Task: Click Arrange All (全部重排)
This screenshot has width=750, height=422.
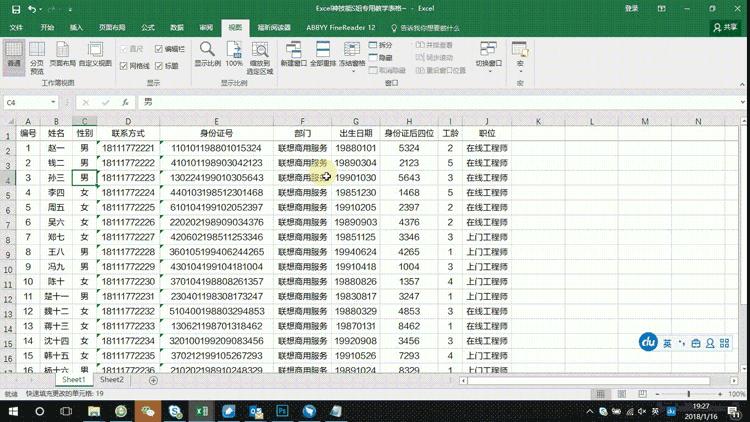Action: pos(323,54)
